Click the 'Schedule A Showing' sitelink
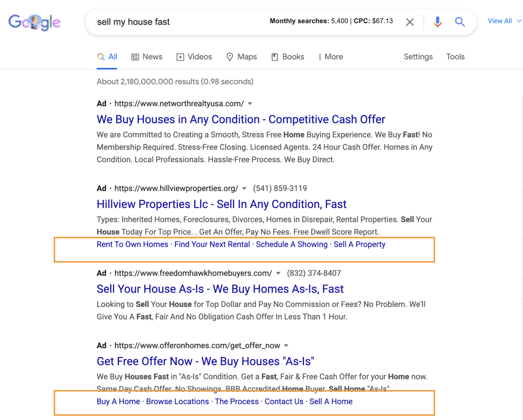Screen dimensions: 523x420 [x=292, y=244]
